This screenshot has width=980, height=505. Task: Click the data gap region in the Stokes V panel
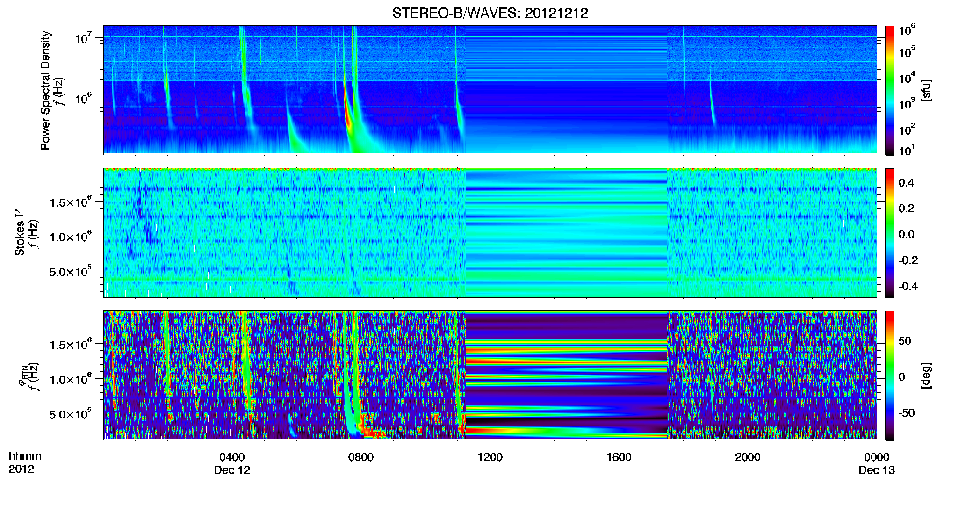(x=566, y=233)
